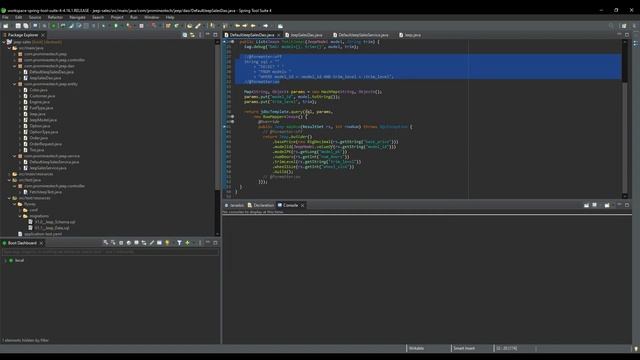Select the Declaration tab
The width and height of the screenshot is (640, 360).
(x=263, y=205)
